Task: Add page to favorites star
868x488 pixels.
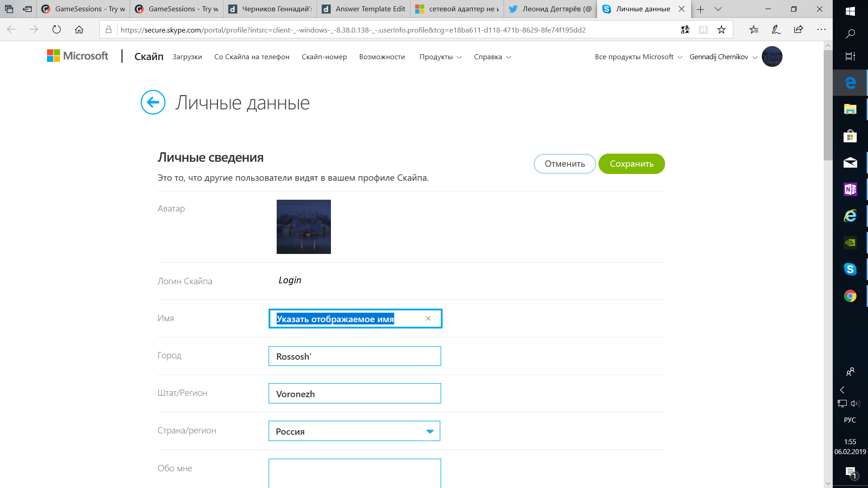Action: coord(722,30)
